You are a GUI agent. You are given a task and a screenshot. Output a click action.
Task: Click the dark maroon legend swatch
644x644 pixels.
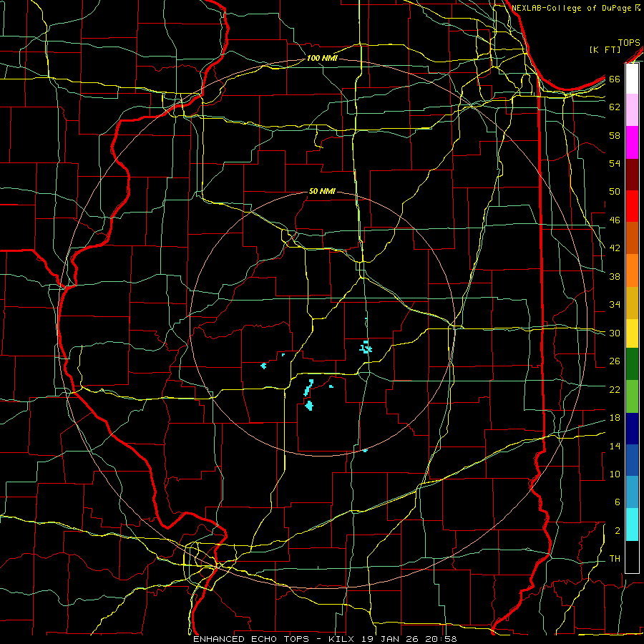point(632,175)
